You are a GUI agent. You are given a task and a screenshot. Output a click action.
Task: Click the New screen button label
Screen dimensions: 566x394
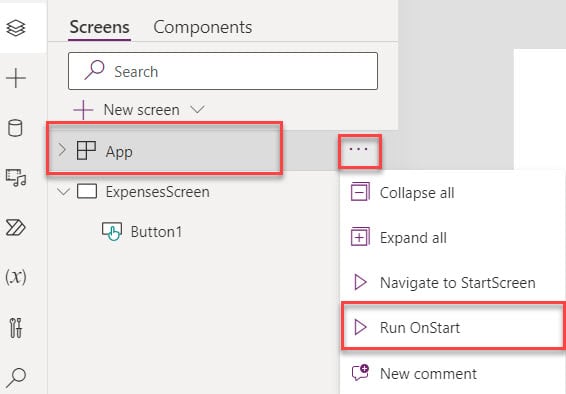[x=142, y=110]
